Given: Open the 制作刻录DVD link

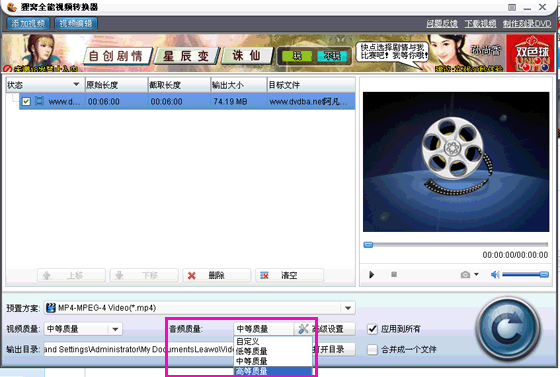Looking at the screenshot, I should tap(527, 24).
